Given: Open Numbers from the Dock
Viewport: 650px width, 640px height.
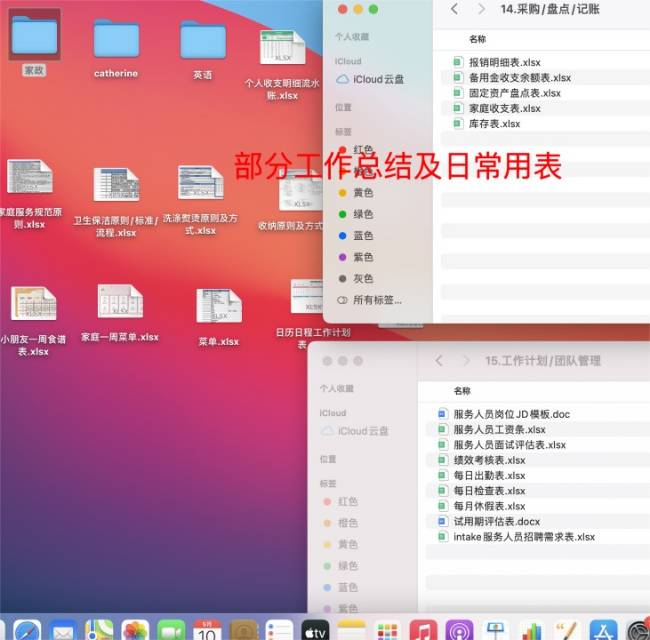Looking at the screenshot, I should pos(531,630).
